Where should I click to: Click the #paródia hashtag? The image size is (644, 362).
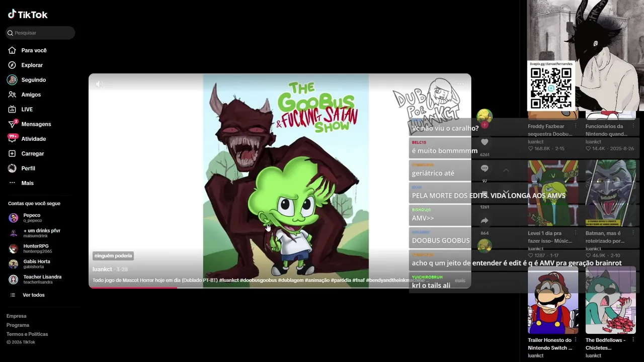click(x=341, y=281)
